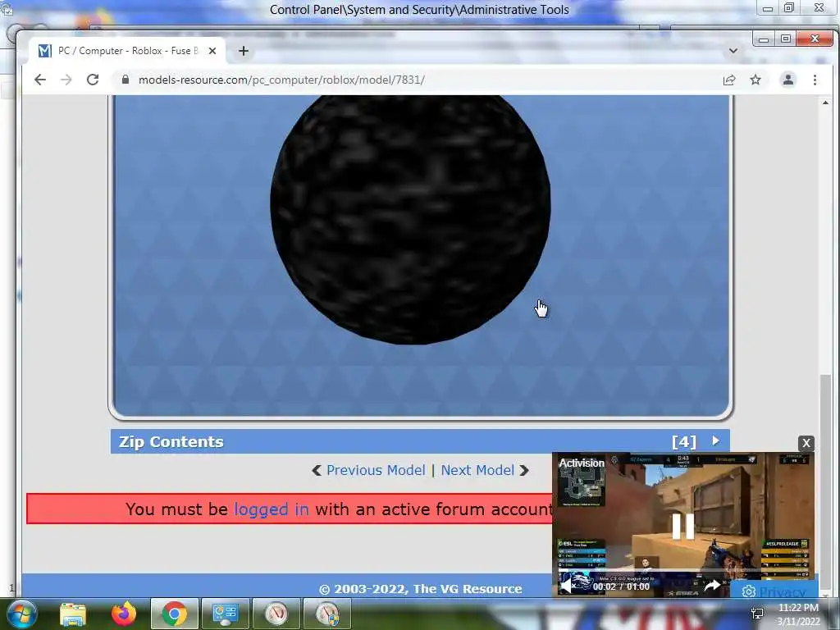Click the network icon in system tray
This screenshot has width=840, height=630.
coord(757,614)
